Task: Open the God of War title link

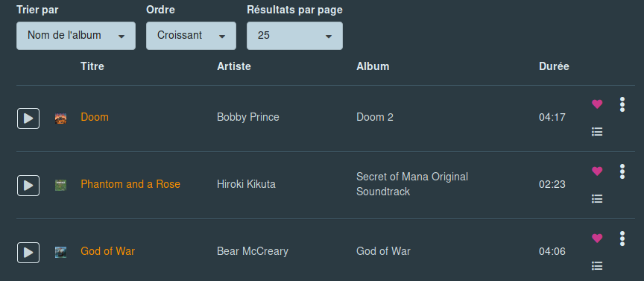Action: tap(107, 251)
